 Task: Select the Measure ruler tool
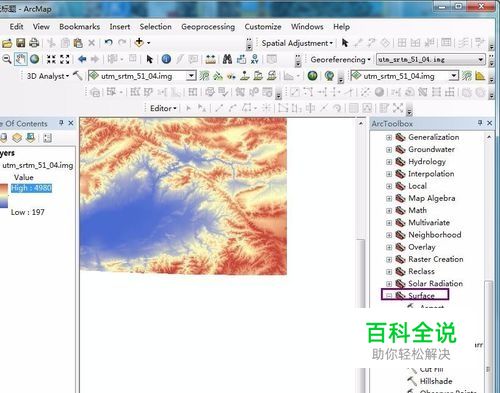click(x=210, y=60)
